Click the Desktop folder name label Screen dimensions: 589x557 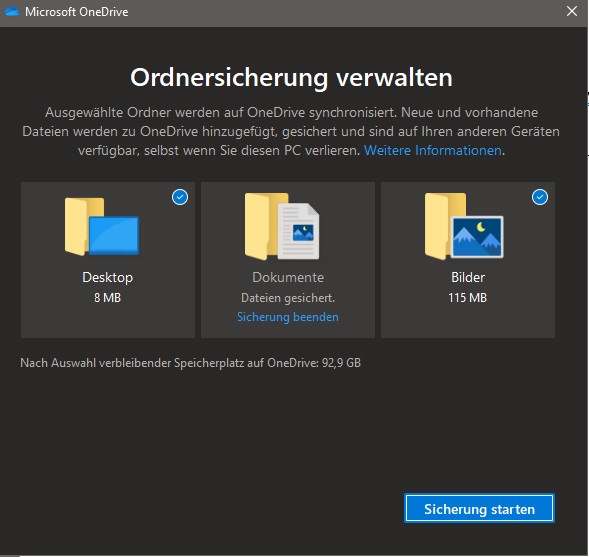[107, 277]
